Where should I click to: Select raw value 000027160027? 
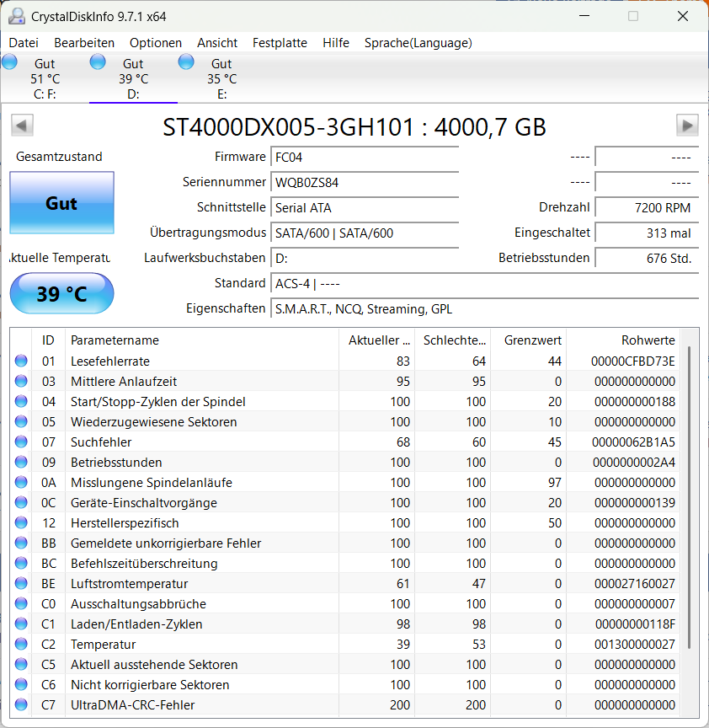point(635,583)
